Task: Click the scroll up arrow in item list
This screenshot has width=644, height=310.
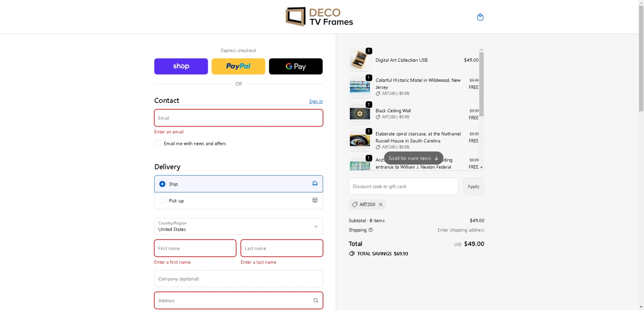Action: coord(481,49)
